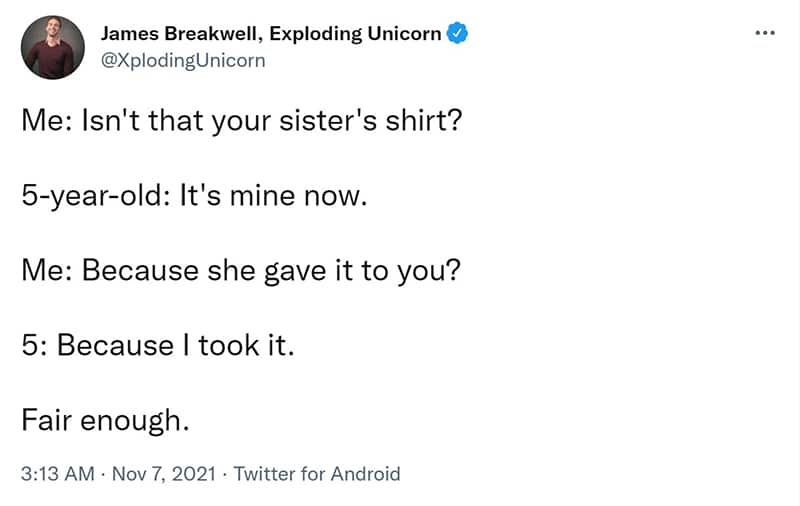
Task: Click the 3:13 AM timestamp
Action: click(x=58, y=474)
